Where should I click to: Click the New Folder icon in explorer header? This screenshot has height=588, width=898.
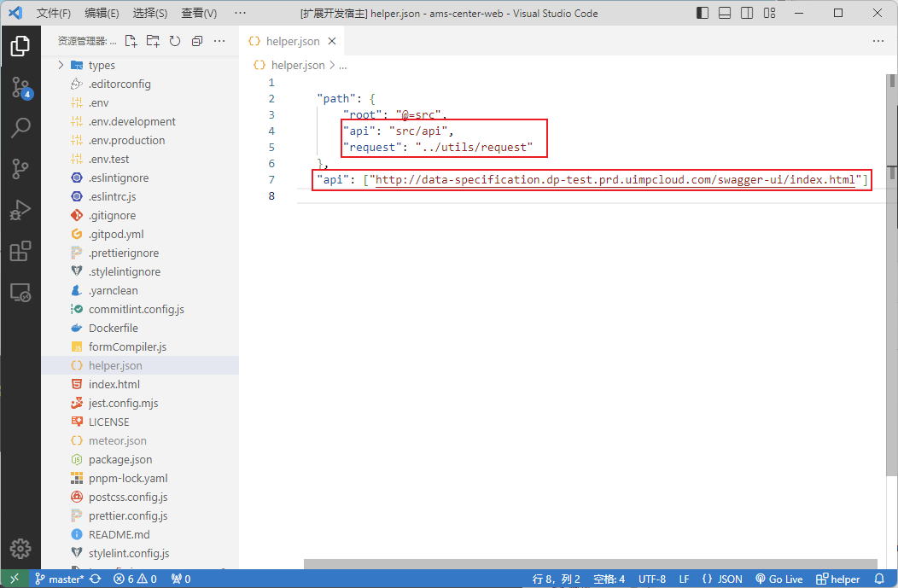pos(153,41)
